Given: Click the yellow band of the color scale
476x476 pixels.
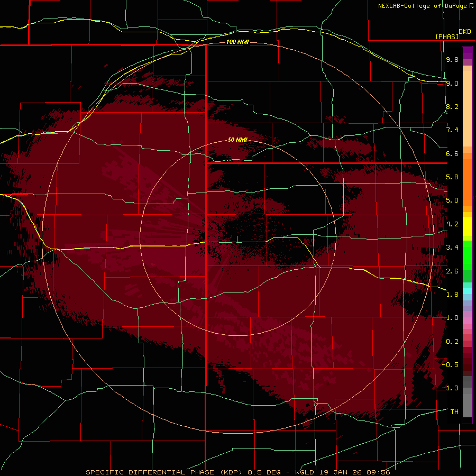Looking at the screenshot, I should point(467,226).
